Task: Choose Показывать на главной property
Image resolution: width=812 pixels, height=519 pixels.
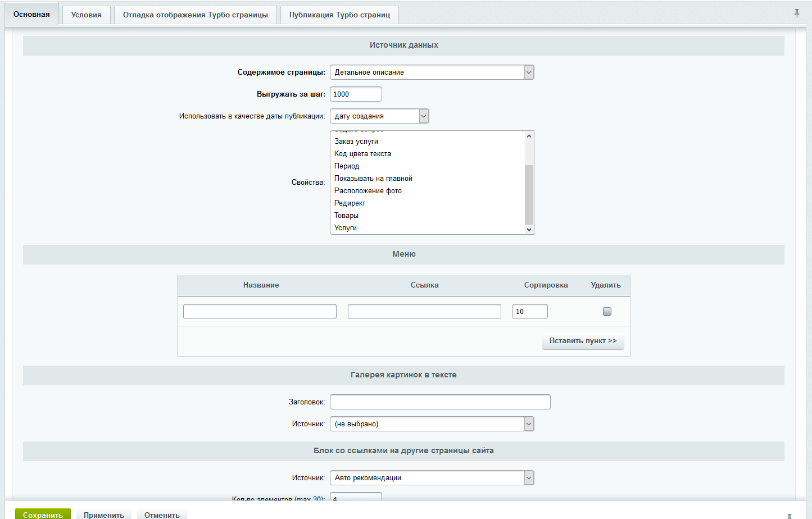Action: (373, 179)
